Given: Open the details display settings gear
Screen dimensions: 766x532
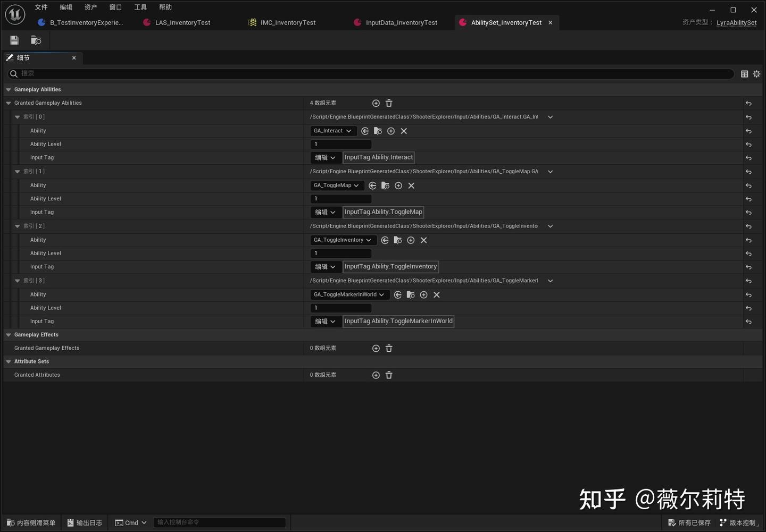Looking at the screenshot, I should click(756, 74).
